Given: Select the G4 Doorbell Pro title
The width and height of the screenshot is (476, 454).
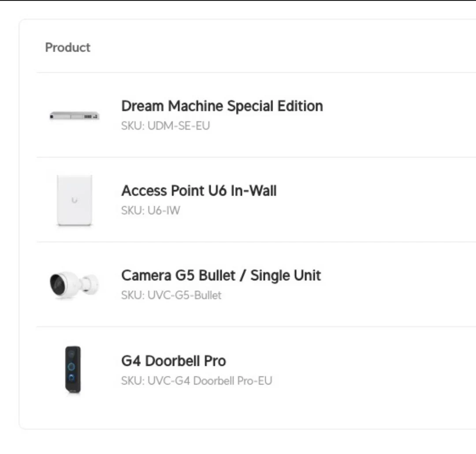Looking at the screenshot, I should (x=173, y=361).
